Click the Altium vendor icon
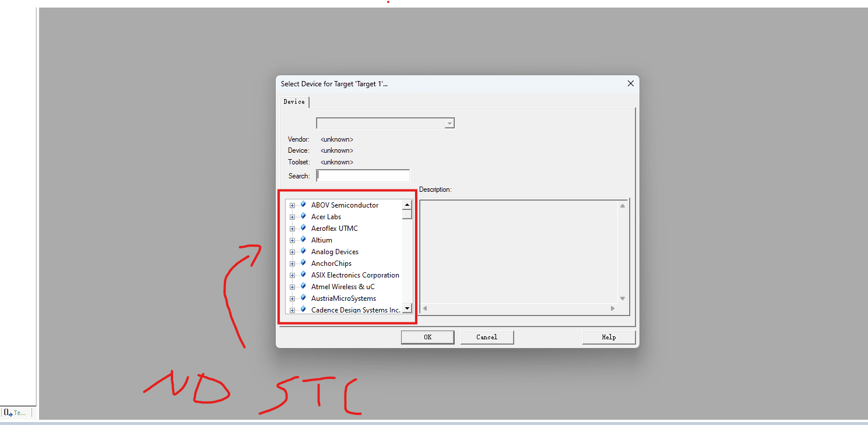The height and width of the screenshot is (425, 868). 303,240
